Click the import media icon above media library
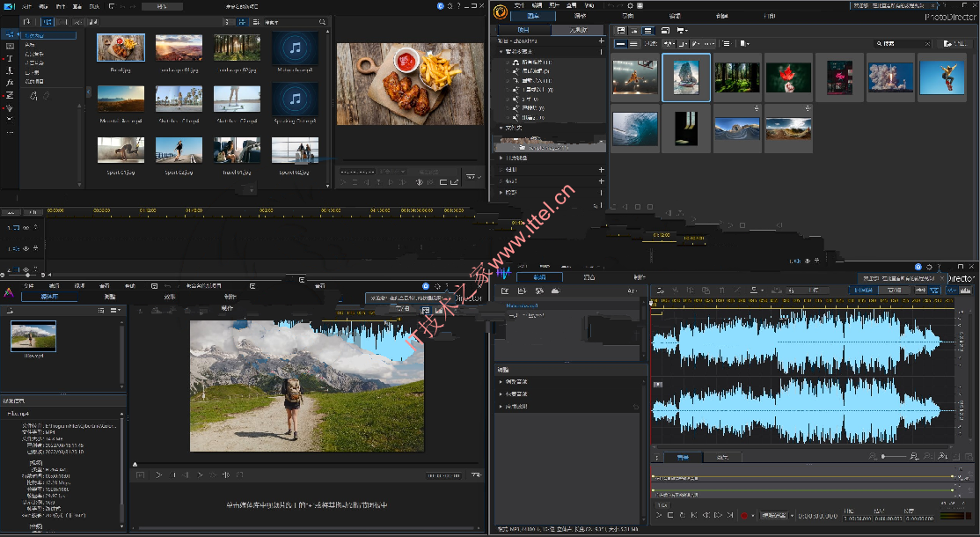Screen dimensions: 980x537 pyautogui.click(x=27, y=22)
